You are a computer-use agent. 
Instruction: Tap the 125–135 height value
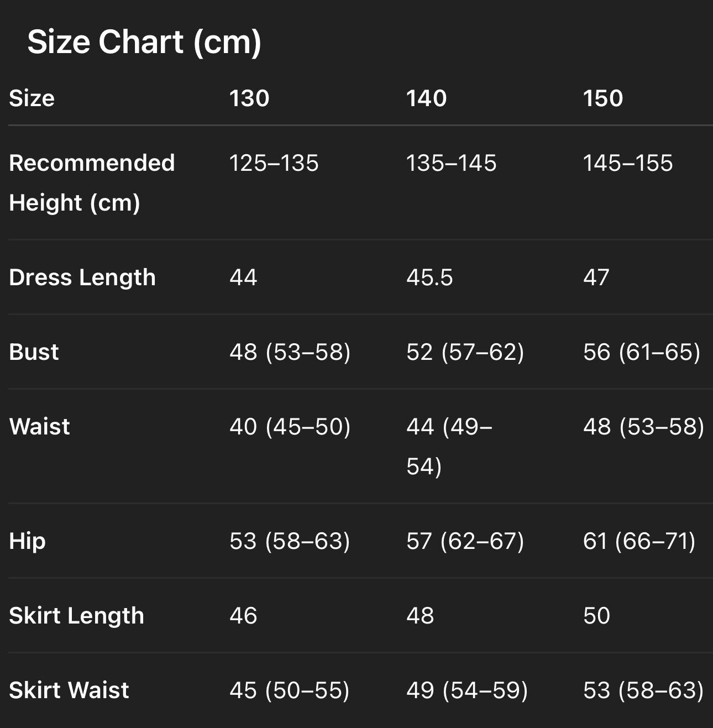click(x=274, y=163)
